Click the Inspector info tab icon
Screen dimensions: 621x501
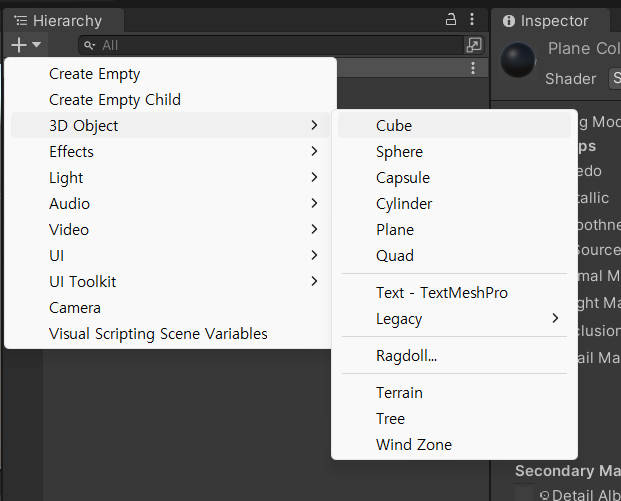point(508,21)
